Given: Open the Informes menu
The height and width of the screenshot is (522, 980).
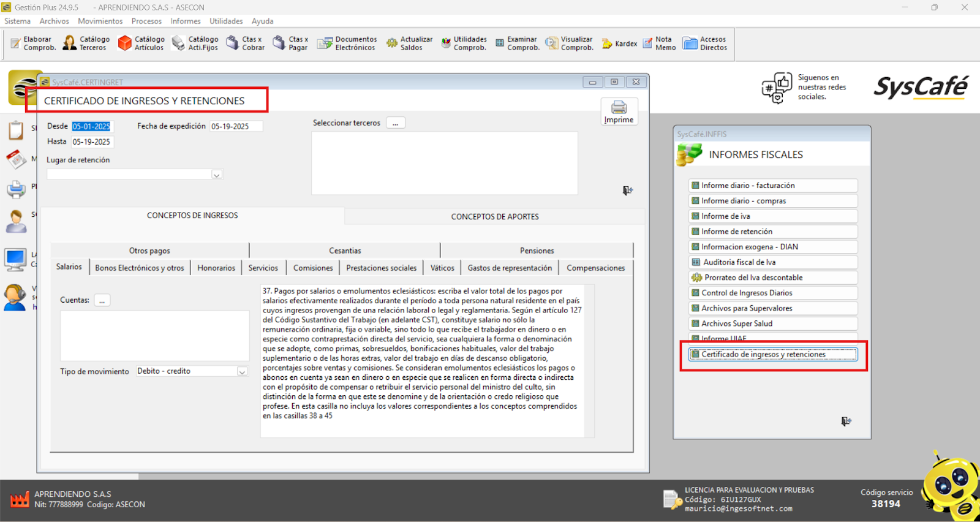Looking at the screenshot, I should [185, 21].
